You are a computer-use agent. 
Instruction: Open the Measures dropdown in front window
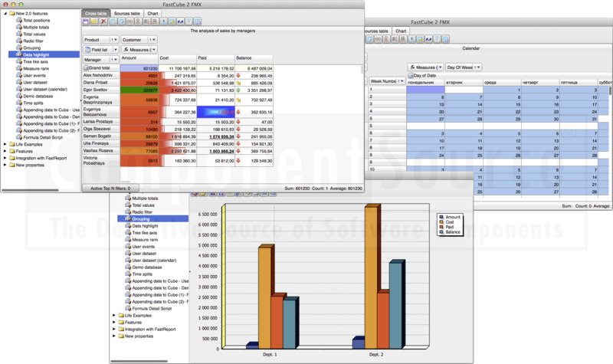pyautogui.click(x=154, y=50)
